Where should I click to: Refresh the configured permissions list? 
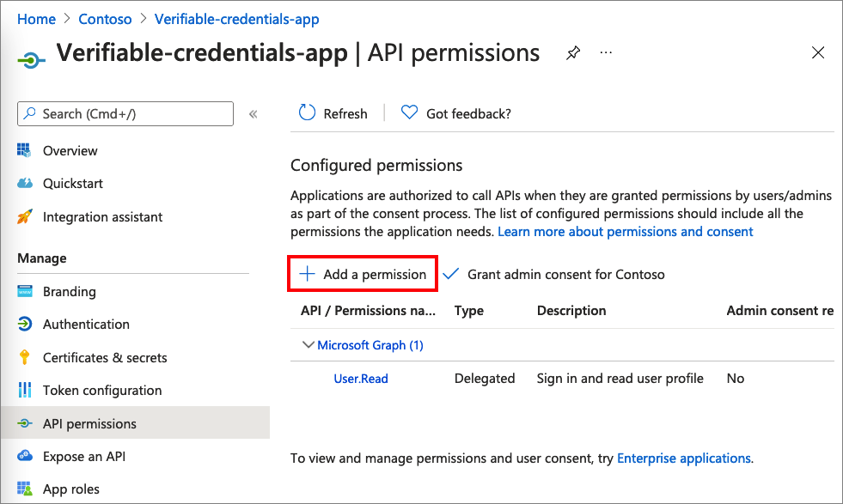333,112
